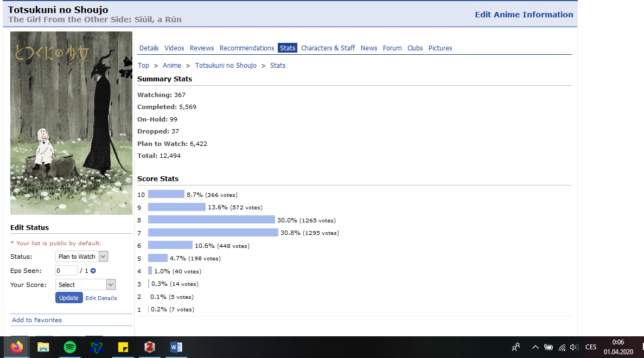Click the '0.3% (14 votes)' text
Screen dimensions: 644x358
click(175, 284)
